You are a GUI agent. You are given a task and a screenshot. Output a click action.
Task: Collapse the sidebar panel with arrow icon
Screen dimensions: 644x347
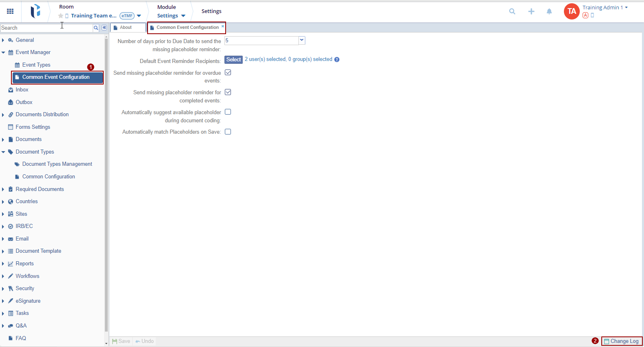104,28
